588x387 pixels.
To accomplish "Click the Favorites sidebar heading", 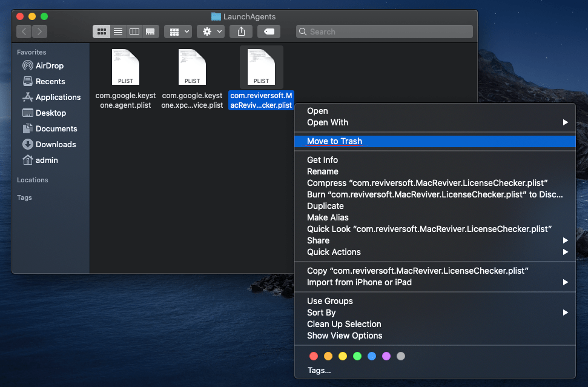I will [x=31, y=52].
